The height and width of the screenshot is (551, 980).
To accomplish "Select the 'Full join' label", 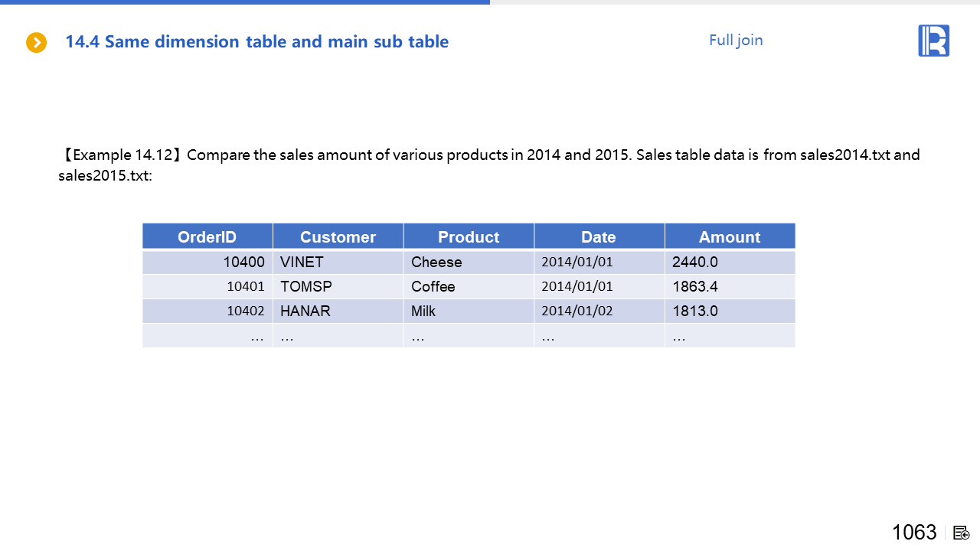I will click(736, 41).
